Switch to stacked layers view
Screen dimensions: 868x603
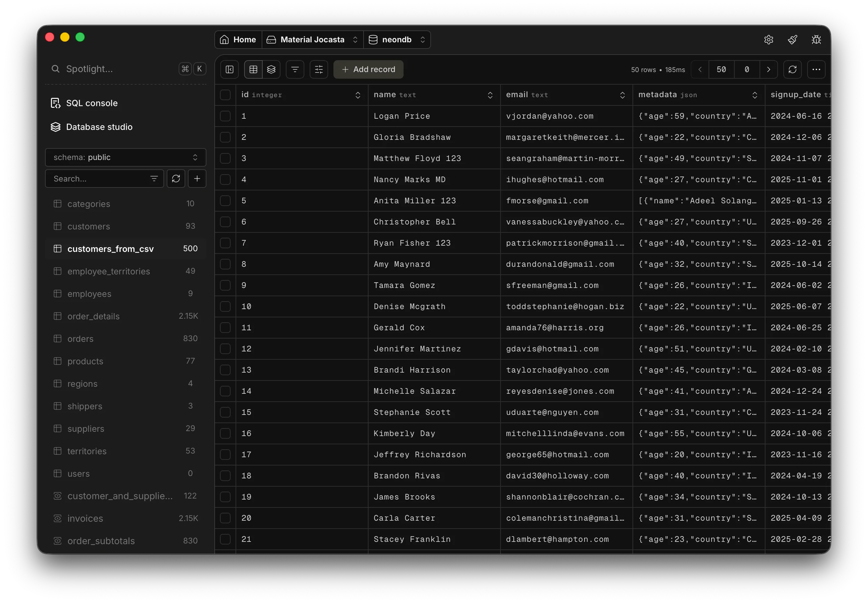pyautogui.click(x=271, y=69)
